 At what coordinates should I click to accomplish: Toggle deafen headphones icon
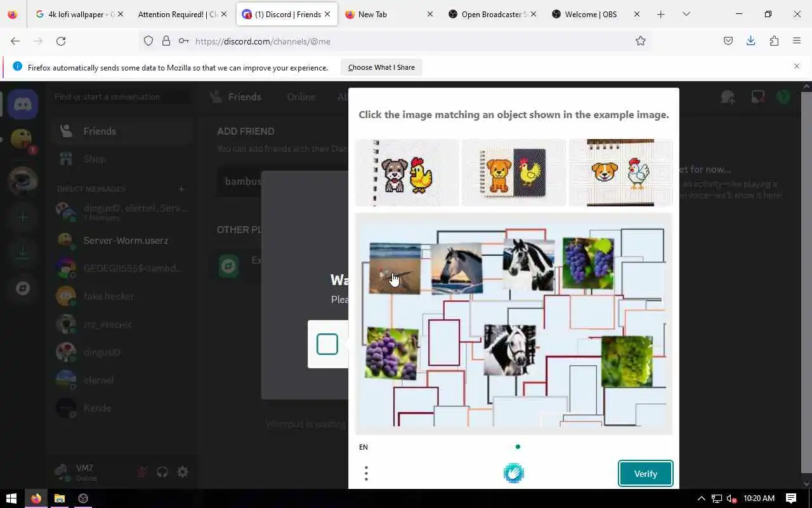tap(162, 472)
